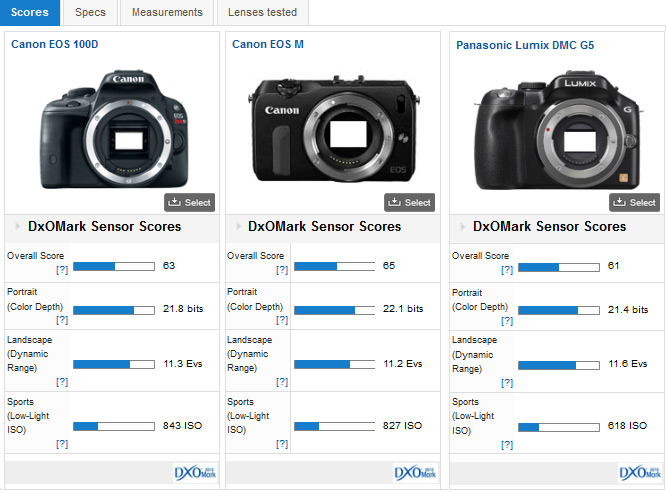Click Panasonic G5 dynamic range bar
Screen dimensions: 666x492
point(559,365)
